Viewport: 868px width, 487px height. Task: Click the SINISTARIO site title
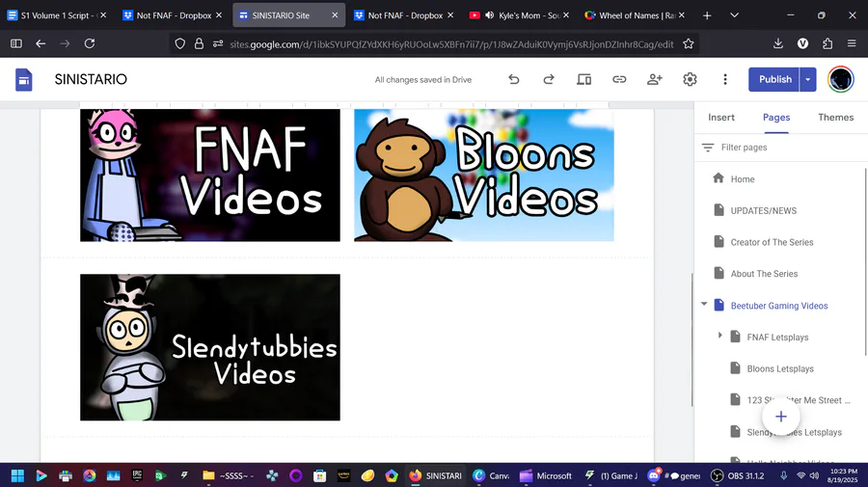point(91,80)
